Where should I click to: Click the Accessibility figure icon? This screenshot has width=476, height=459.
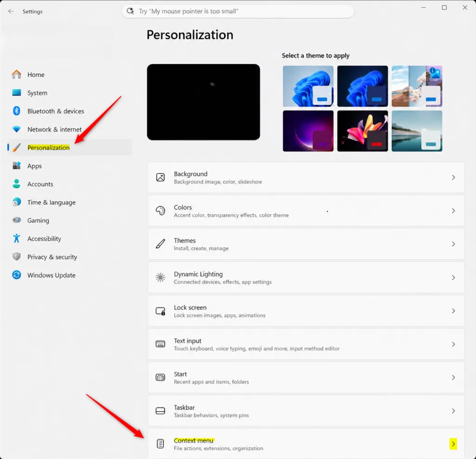coord(16,238)
